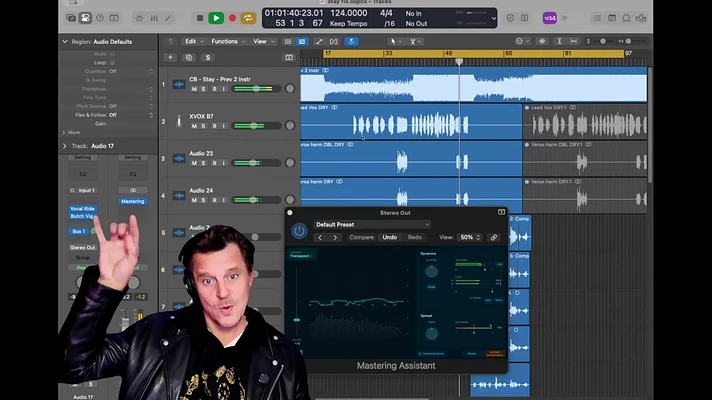
Task: Click Bus 1 send slot
Action: click(x=79, y=232)
